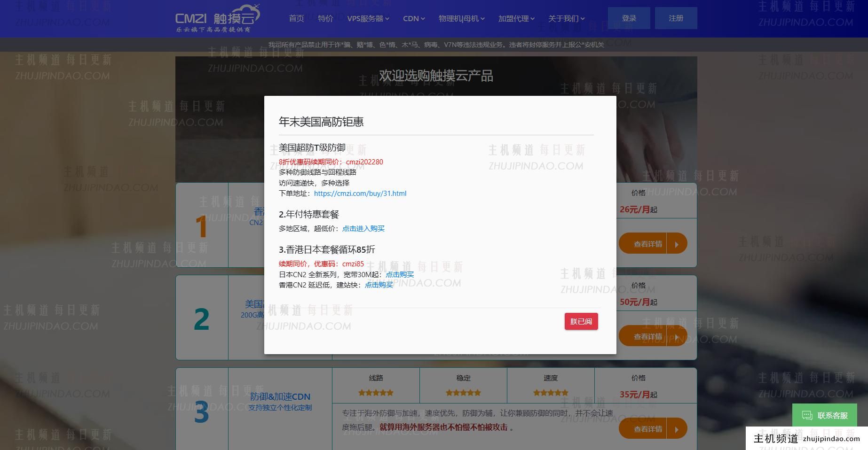Viewport: 868px width, 450px height.
Task: Click the 年末美国高防钜惠 popup title
Action: pyautogui.click(x=321, y=122)
